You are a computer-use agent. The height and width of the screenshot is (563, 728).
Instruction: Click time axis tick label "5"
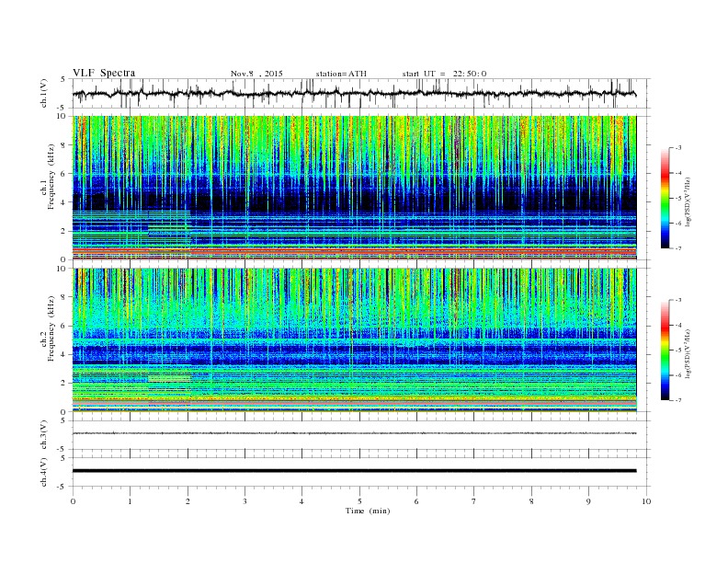pos(359,501)
